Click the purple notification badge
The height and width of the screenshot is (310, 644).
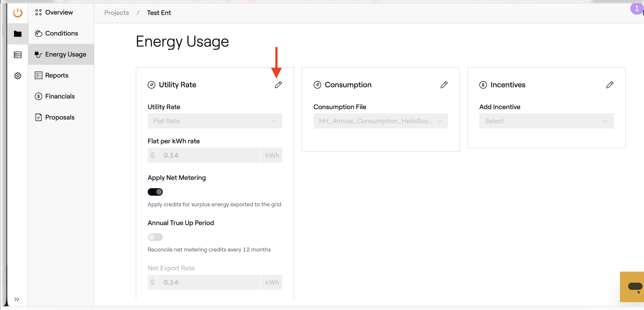(x=636, y=8)
